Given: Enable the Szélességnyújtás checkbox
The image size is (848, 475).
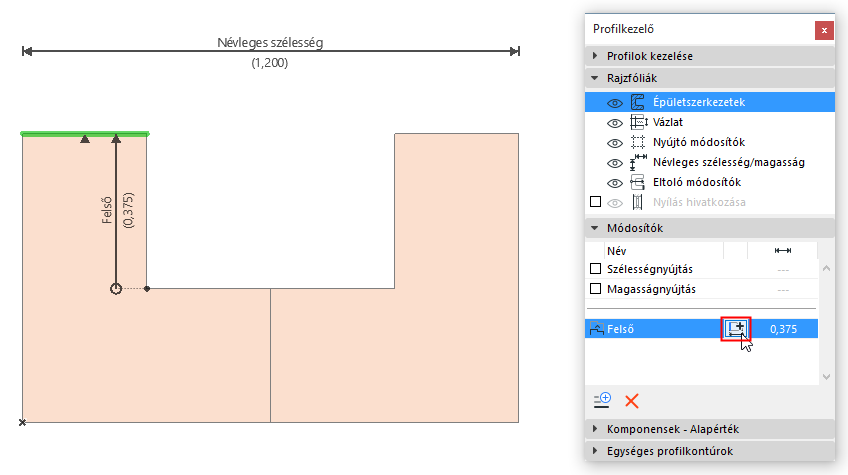Looking at the screenshot, I should (595, 269).
